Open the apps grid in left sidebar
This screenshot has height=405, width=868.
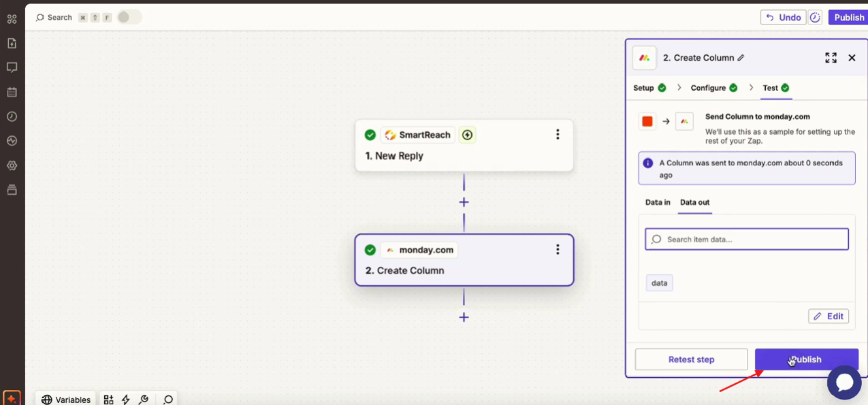(x=12, y=19)
